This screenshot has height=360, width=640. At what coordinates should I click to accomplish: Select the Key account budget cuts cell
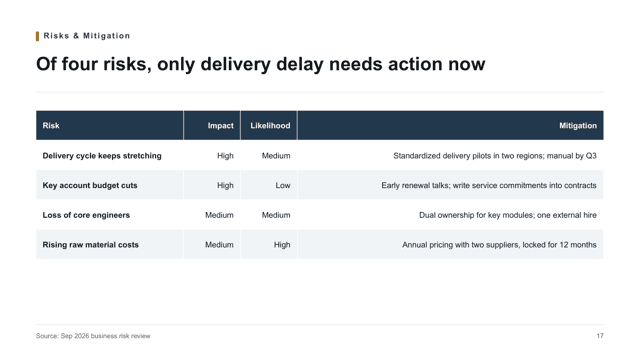pos(90,185)
